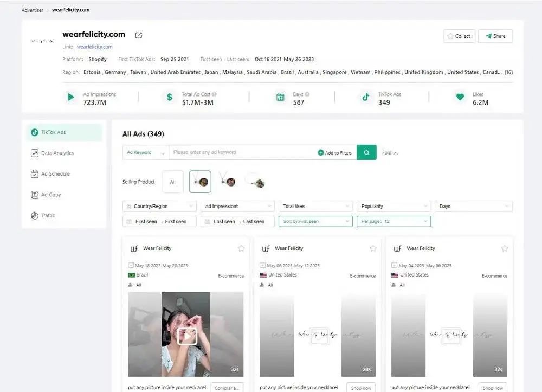
Task: Open external link icon beside wearfelicity.com title
Action: 139,35
